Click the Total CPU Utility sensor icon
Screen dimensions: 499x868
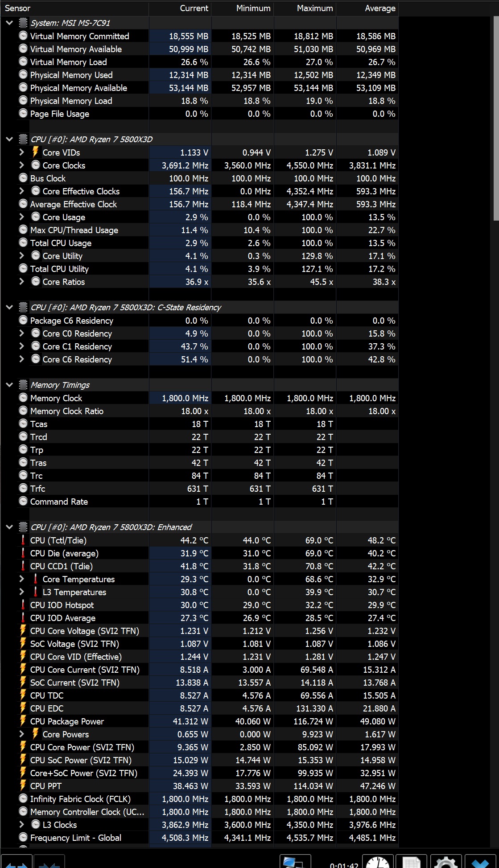[23, 269]
